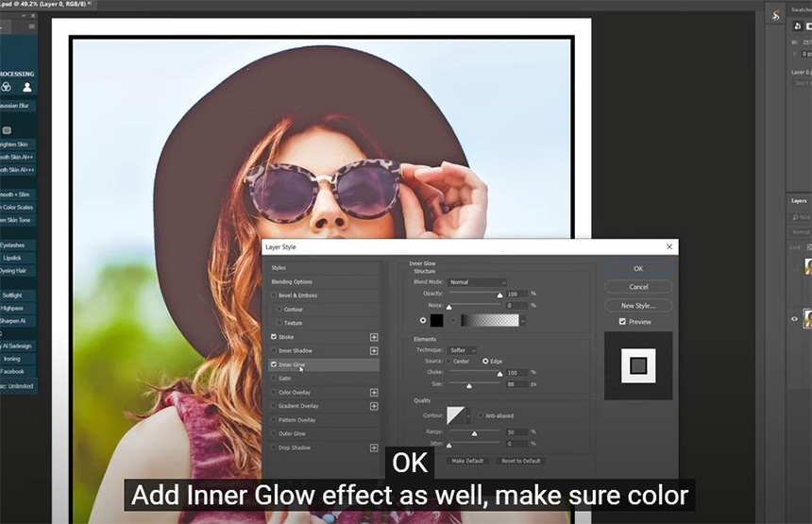Click the plus icon beside Stroke
Image resolution: width=812 pixels, height=524 pixels.
point(374,337)
